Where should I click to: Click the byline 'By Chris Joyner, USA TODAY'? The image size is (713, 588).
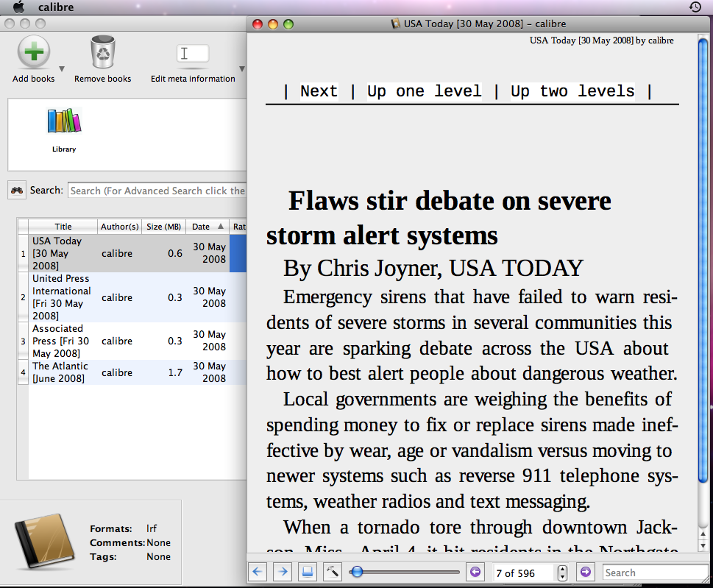pos(433,268)
